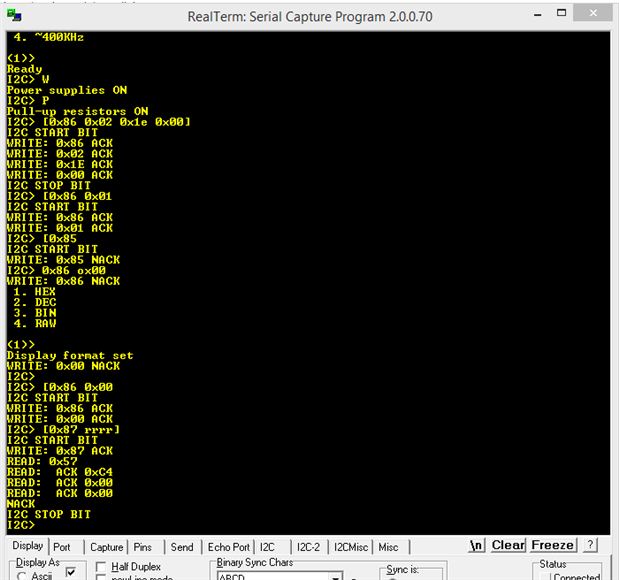Click the 'I2C> [0x87 rrrr]' terminal line

63,430
